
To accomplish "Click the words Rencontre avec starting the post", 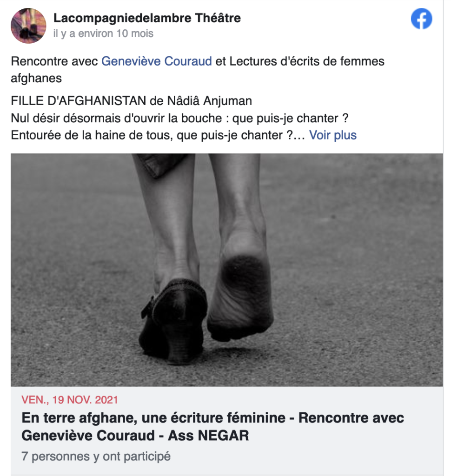I will (x=54, y=61).
